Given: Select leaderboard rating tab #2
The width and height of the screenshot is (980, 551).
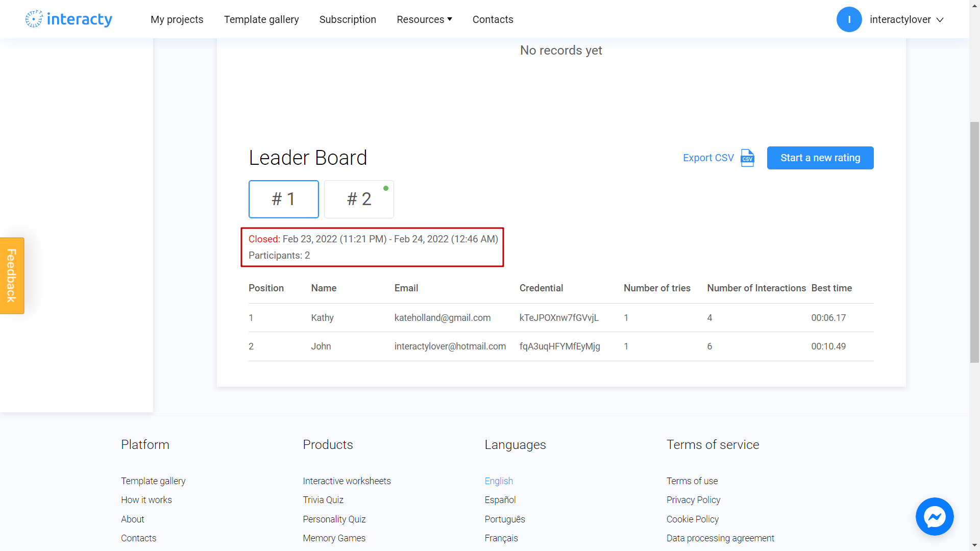Looking at the screenshot, I should (359, 198).
